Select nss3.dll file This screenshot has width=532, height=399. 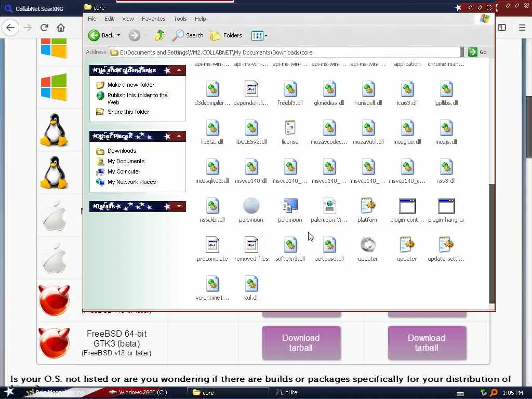click(x=446, y=167)
